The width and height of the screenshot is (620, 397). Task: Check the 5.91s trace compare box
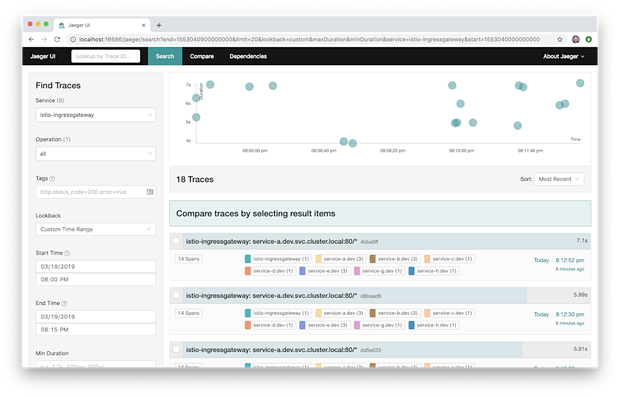coord(176,349)
